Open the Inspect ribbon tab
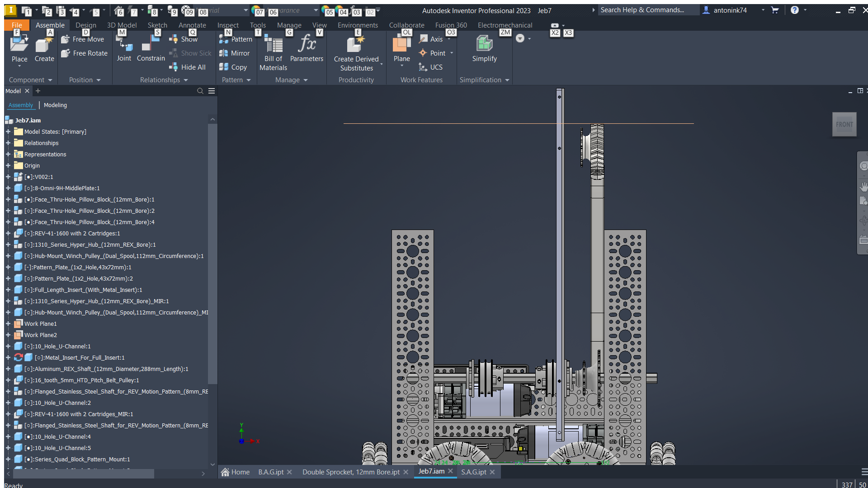Image resolution: width=868 pixels, height=488 pixels. 228,25
